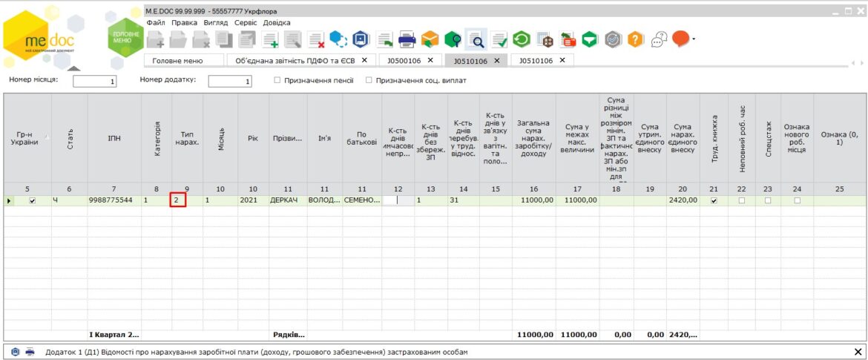This screenshot has height=360, width=868.
Task: Click the green hexagon message icon
Action: (590, 39)
